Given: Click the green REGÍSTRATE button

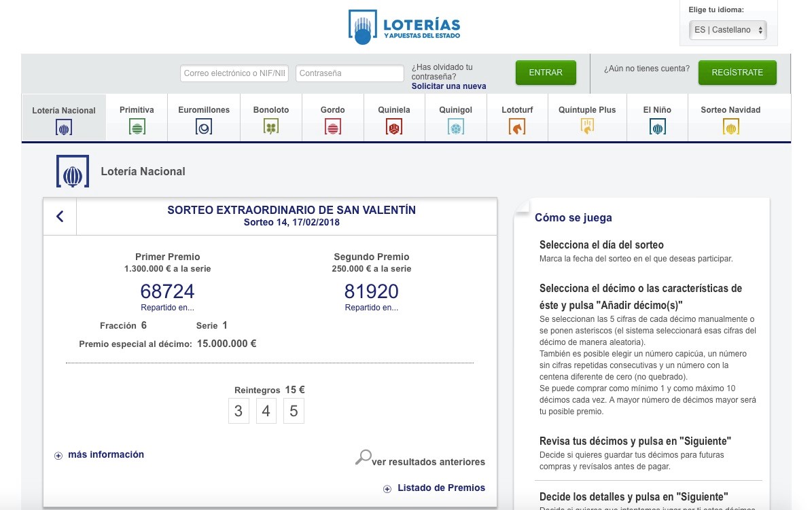Looking at the screenshot, I should pos(737,73).
